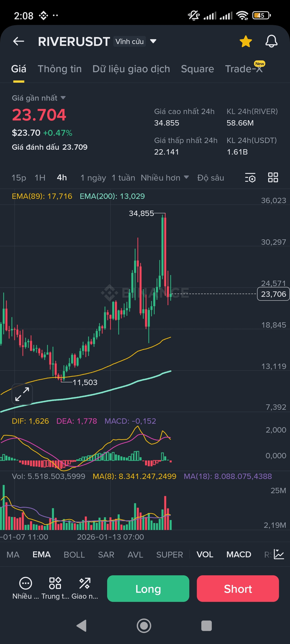Expand the Nhiều hơn timeframe dropdown
The width and height of the screenshot is (290, 644).
click(x=165, y=178)
